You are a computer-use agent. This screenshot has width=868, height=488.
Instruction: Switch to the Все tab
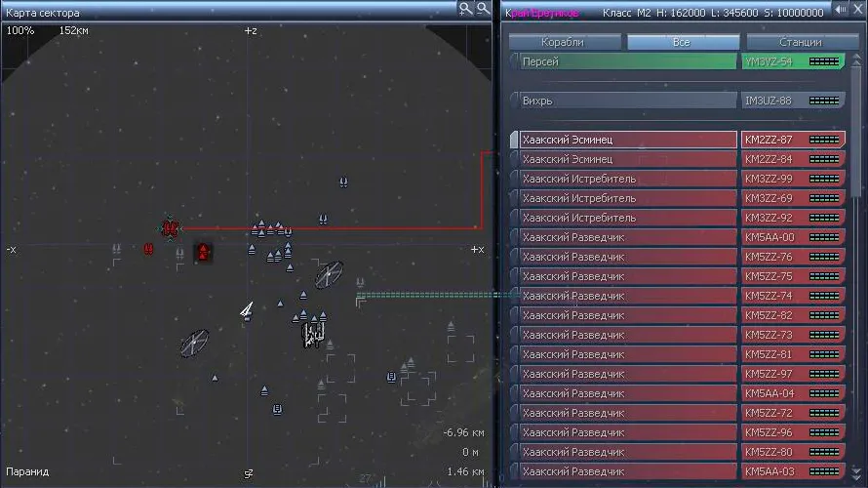pyautogui.click(x=682, y=42)
